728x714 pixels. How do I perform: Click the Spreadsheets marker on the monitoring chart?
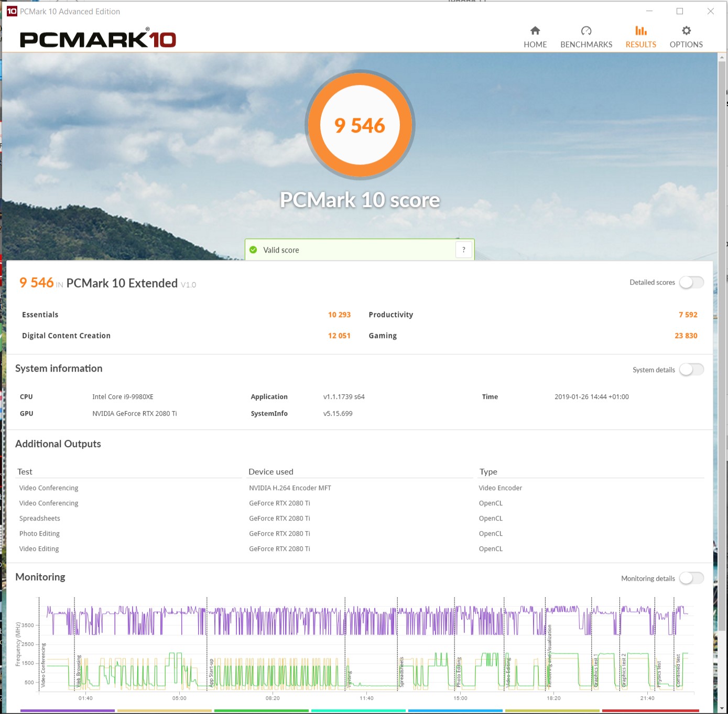[402, 672]
